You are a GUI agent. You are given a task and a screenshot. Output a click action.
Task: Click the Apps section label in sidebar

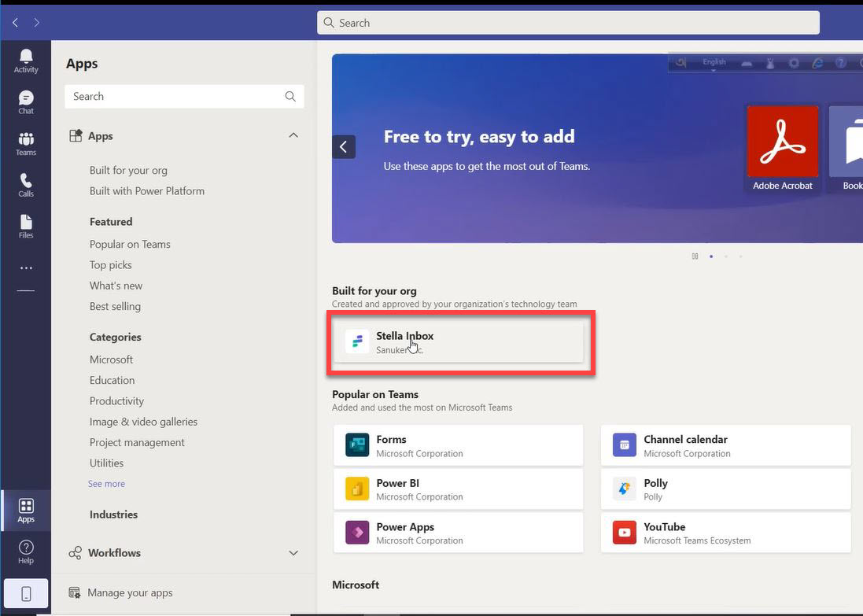pos(100,136)
